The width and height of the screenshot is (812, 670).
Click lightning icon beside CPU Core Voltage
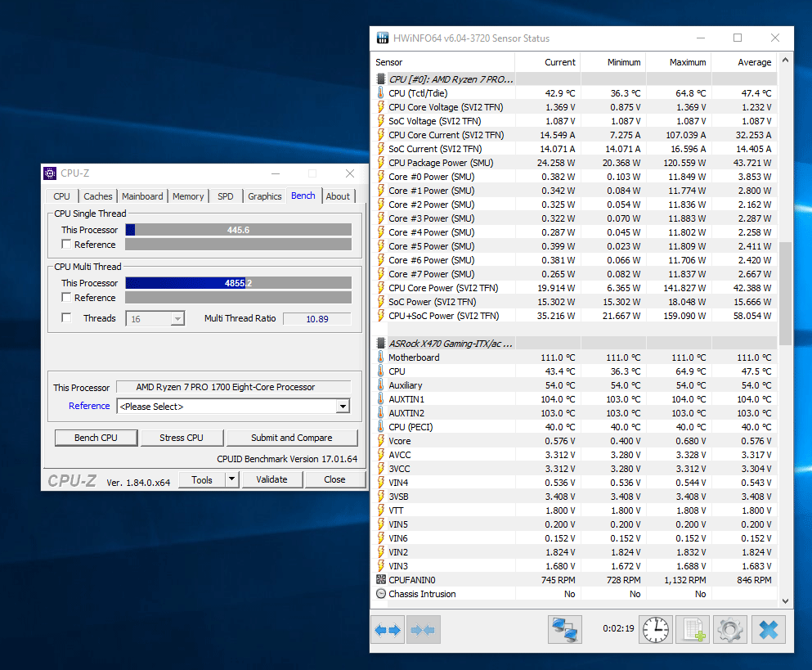[380, 106]
